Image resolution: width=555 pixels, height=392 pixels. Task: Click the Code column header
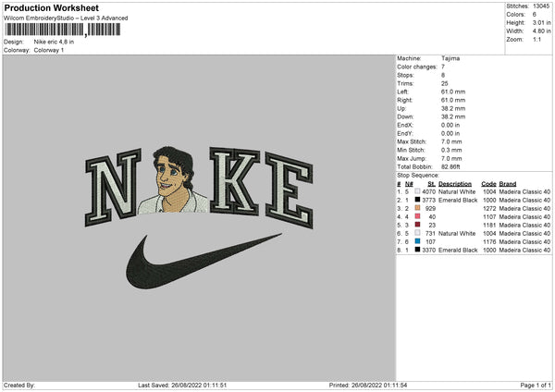tap(488, 184)
